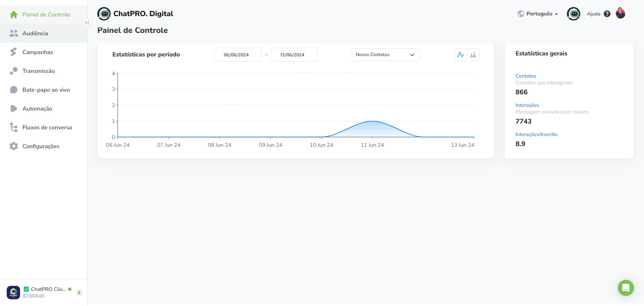Image resolution: width=644 pixels, height=306 pixels.
Task: Open Bate-papo ao vivo
Action: (44, 90)
